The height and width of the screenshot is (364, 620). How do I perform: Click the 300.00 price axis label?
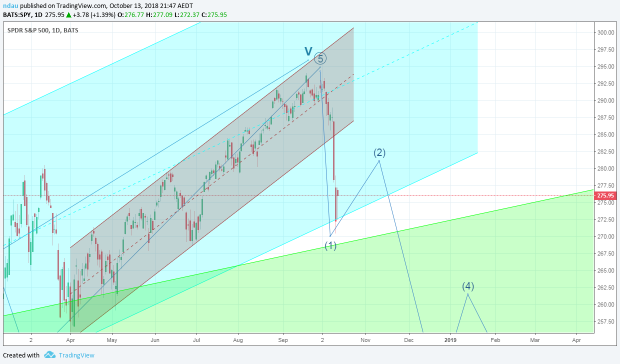pos(605,32)
